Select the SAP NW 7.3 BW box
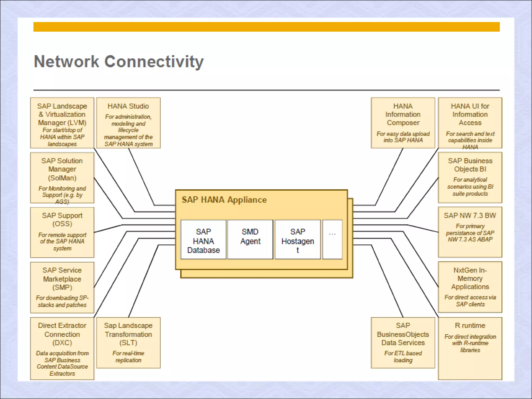The width and height of the screenshot is (532, 399). (x=470, y=232)
